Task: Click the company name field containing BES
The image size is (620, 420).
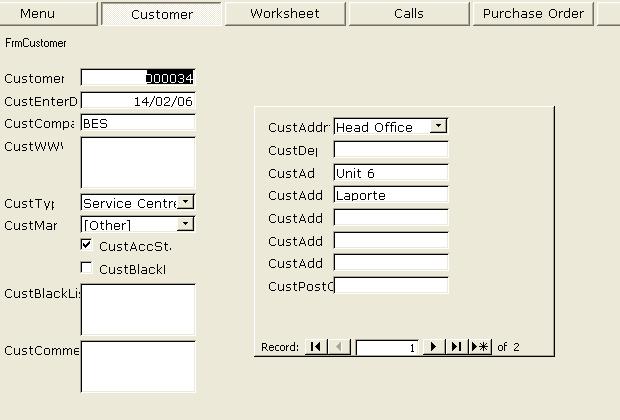Action: (138, 124)
